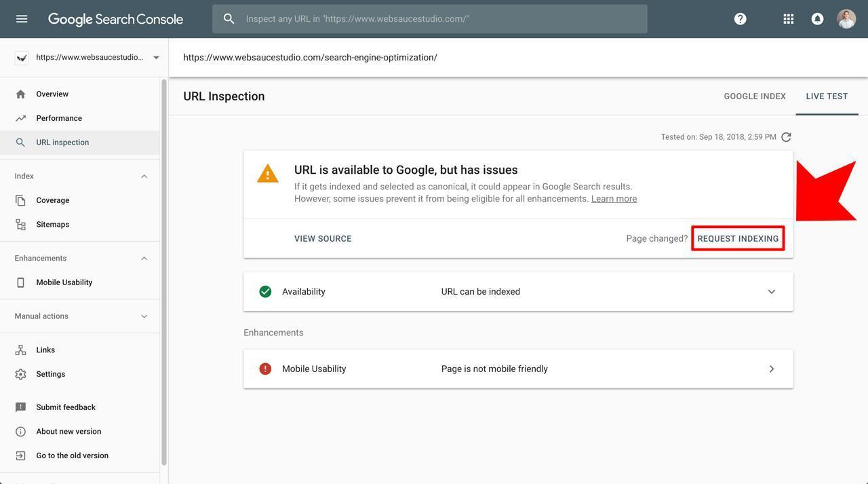This screenshot has width=868, height=484.
Task: Click the Inspect any URL search field
Action: pyautogui.click(x=430, y=19)
